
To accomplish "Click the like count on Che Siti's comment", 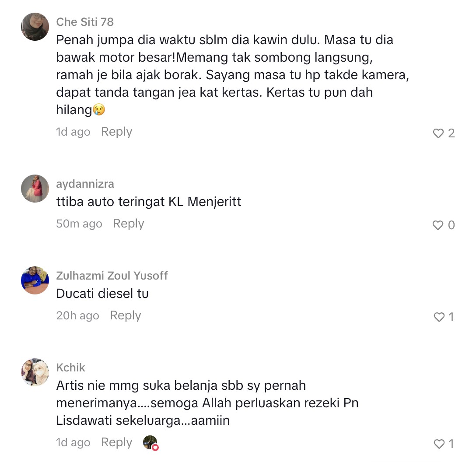I will point(451,133).
